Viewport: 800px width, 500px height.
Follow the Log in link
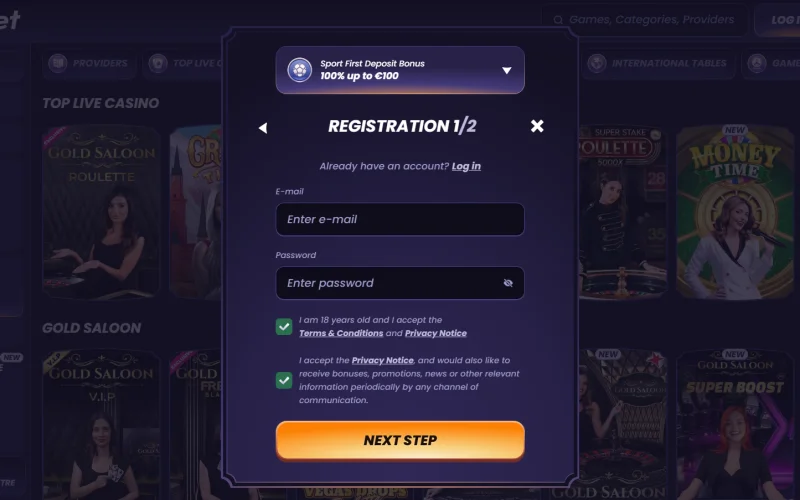(466, 166)
